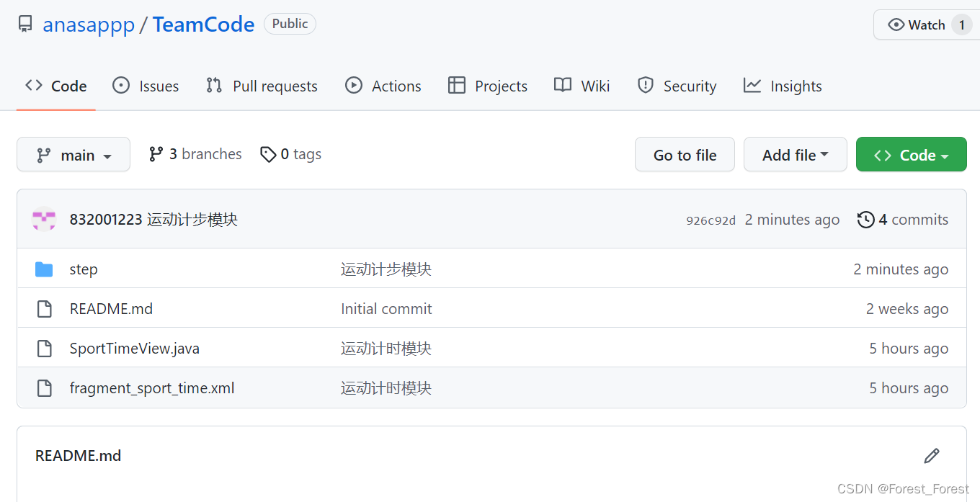Click the Watch count badge showing 1

pos(961,24)
